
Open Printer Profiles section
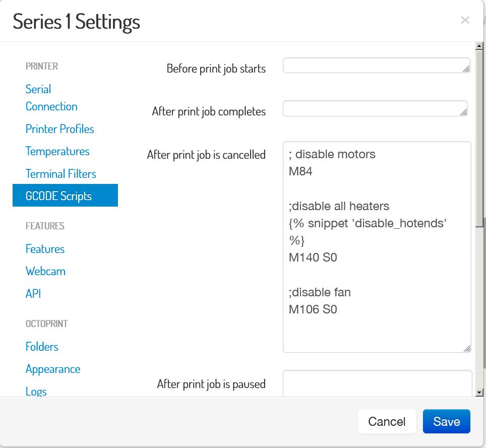(x=59, y=129)
